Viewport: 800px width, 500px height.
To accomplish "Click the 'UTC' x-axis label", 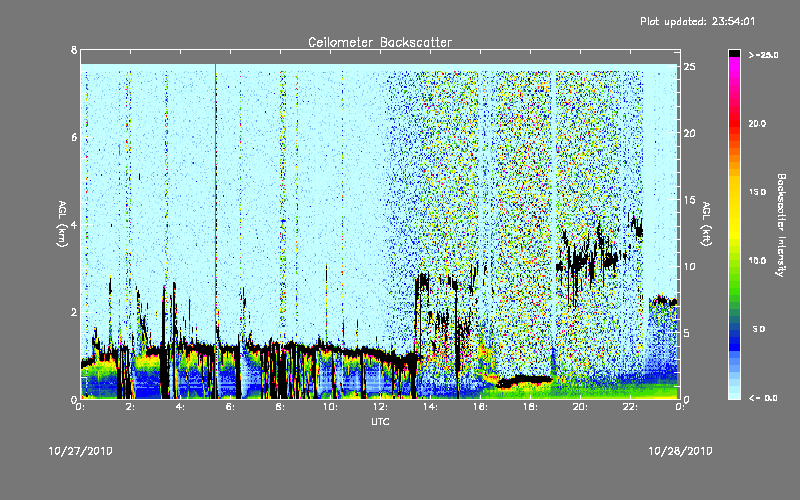I will pyautogui.click(x=380, y=421).
